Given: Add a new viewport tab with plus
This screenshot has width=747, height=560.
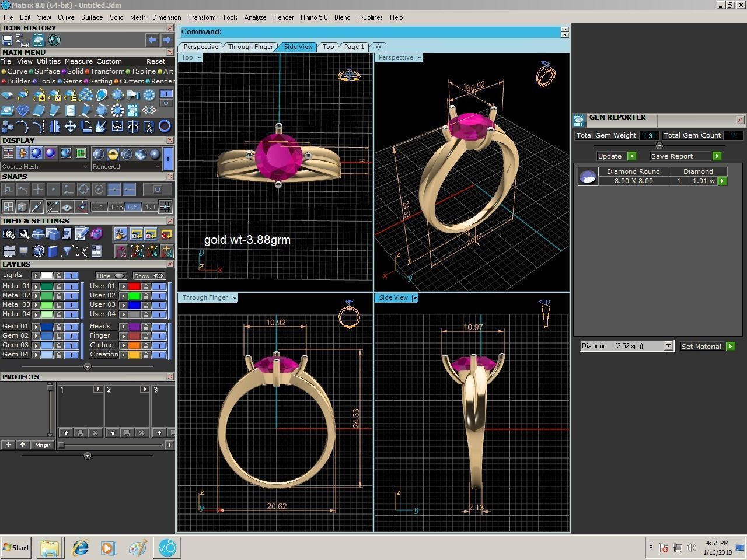Looking at the screenshot, I should click(x=378, y=47).
